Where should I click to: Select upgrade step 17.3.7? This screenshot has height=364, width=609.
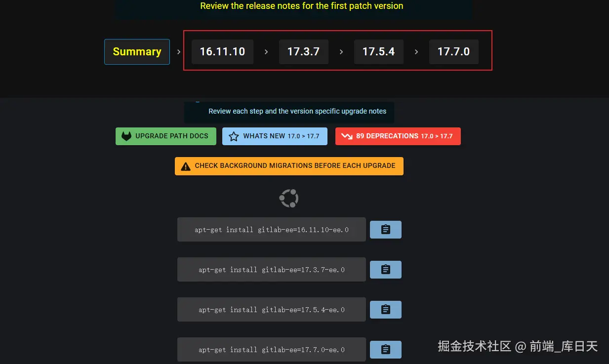click(x=303, y=52)
